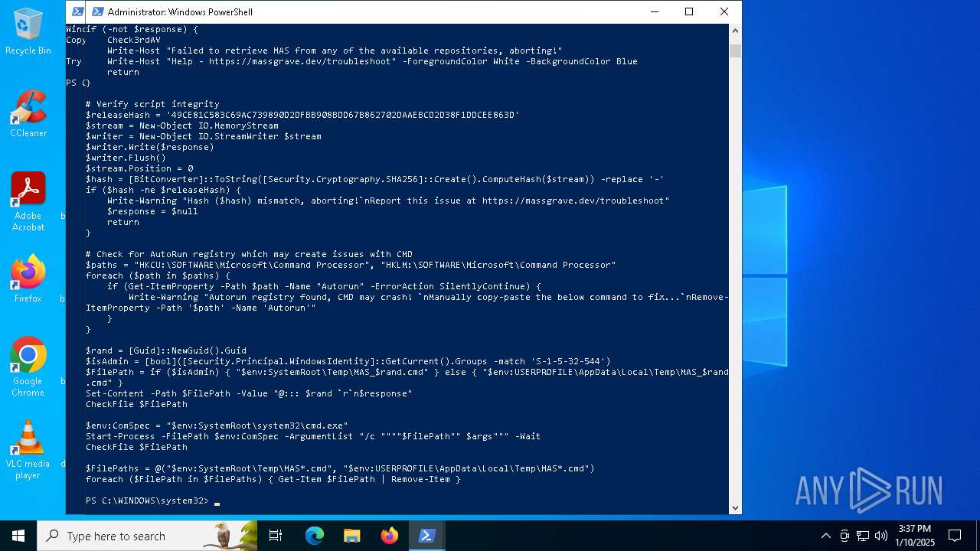The image size is (980, 551).
Task: Click the taskbar search box
Action: 147,536
